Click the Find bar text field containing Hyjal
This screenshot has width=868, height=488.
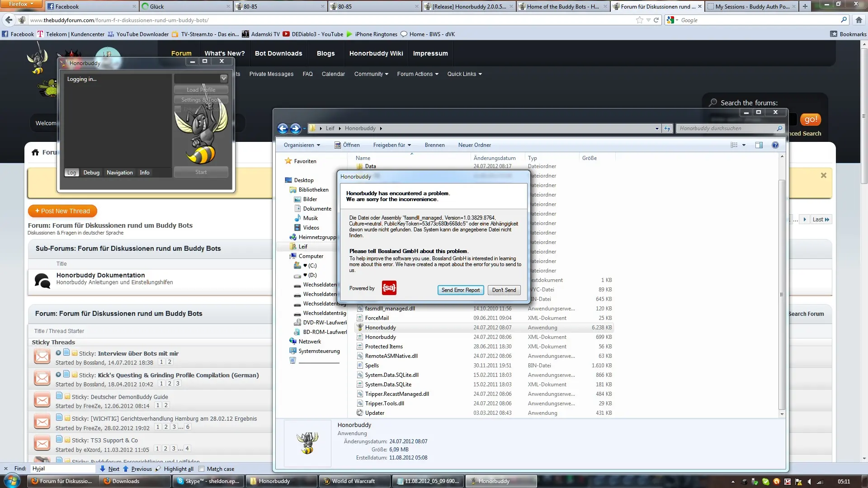(62, 469)
